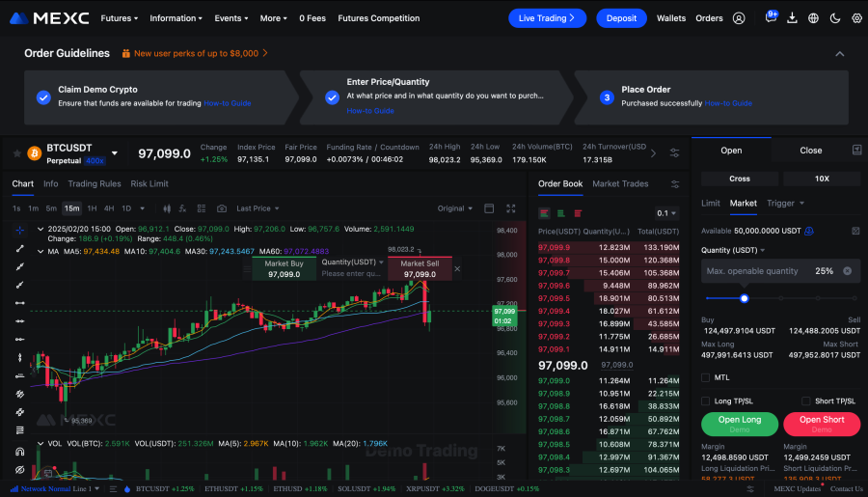Viewport: 868px width, 497px height.
Task: Open order book 0.1 precision dropdown
Action: tap(665, 213)
